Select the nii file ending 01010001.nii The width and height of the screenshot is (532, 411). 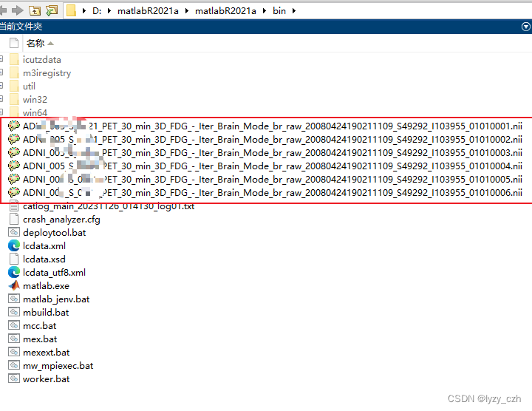coord(272,126)
